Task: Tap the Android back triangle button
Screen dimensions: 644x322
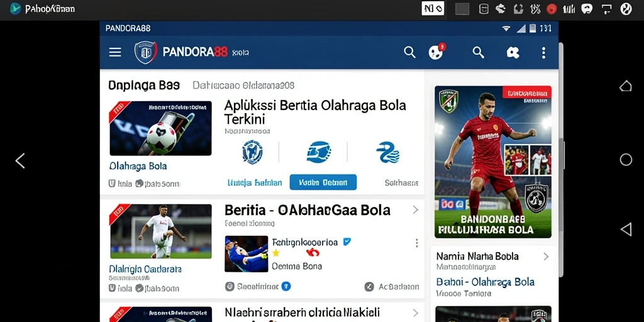Action: click(626, 229)
